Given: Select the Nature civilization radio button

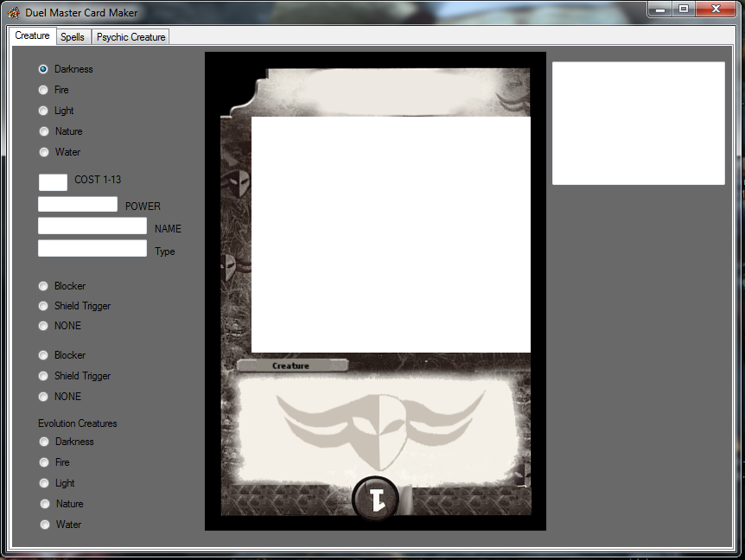Looking at the screenshot, I should pos(44,131).
